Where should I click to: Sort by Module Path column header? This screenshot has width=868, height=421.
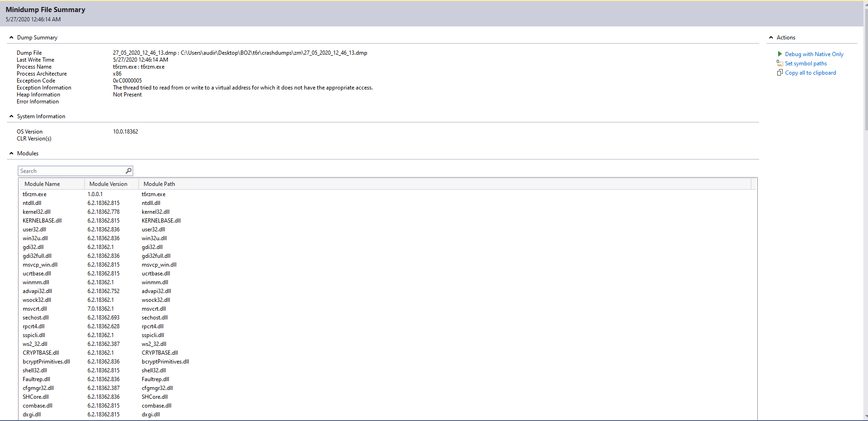pos(159,184)
